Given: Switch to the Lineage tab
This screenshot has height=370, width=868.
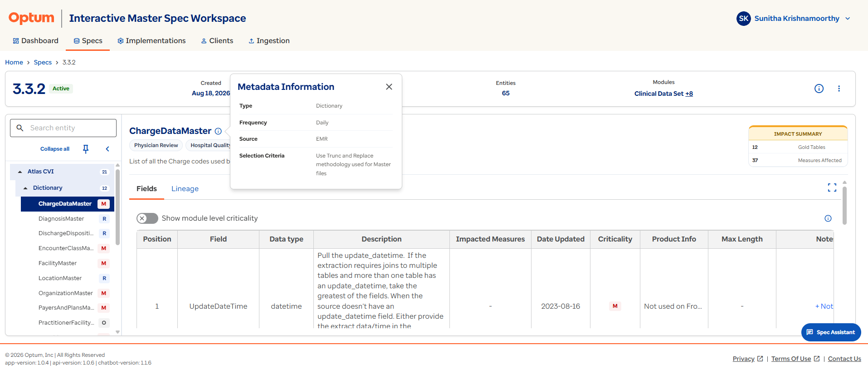Looking at the screenshot, I should point(185,189).
